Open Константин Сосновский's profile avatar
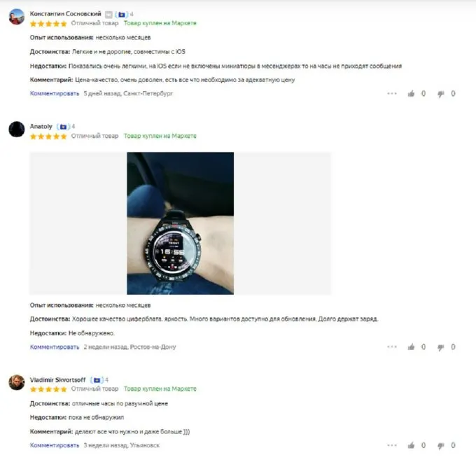The width and height of the screenshot is (476, 460). pos(17,17)
